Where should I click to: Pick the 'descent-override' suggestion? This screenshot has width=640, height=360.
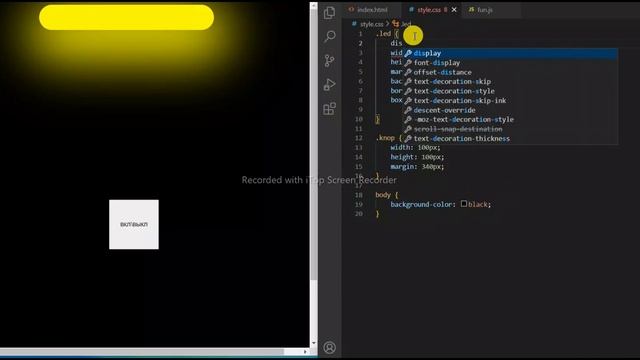coord(510,110)
